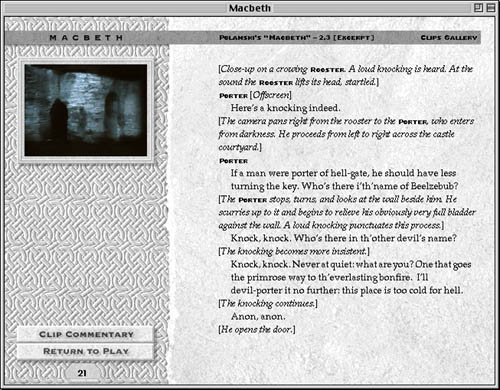This screenshot has width=500, height=390.
Task: Click the zoom box icon in title bar
Action: point(478,8)
